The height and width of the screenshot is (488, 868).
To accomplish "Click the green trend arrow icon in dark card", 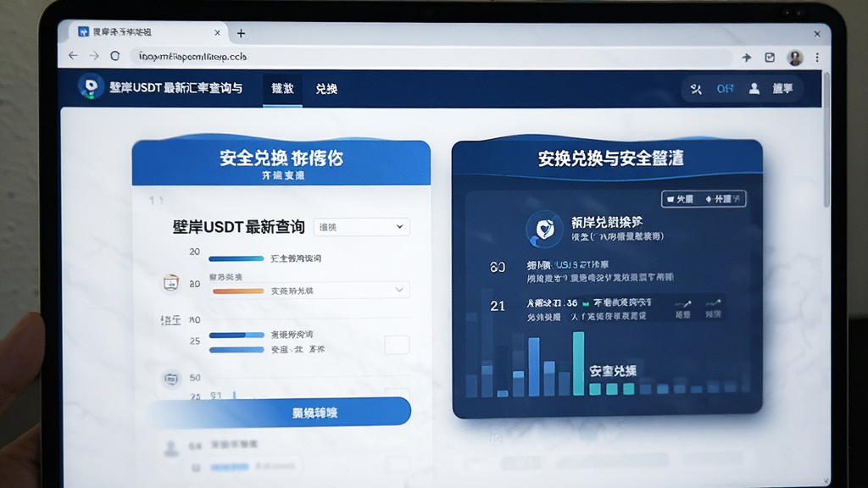I will [713, 303].
